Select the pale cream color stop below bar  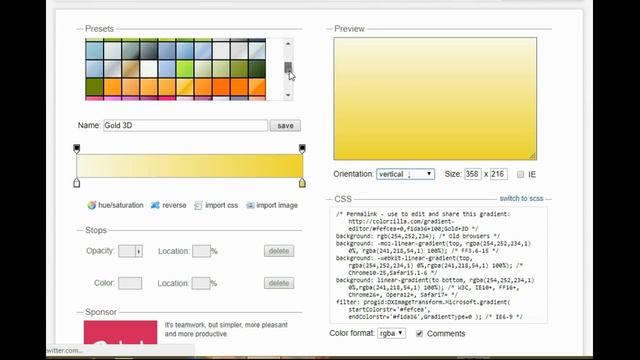tap(77, 182)
